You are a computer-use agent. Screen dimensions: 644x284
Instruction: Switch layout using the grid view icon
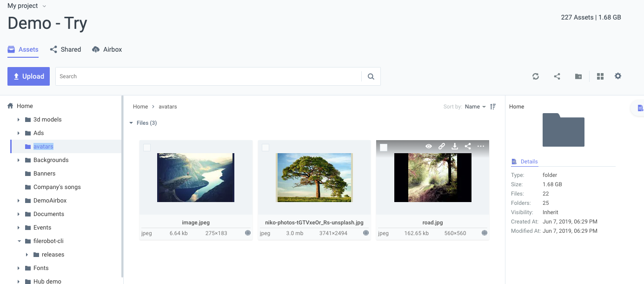pyautogui.click(x=600, y=76)
